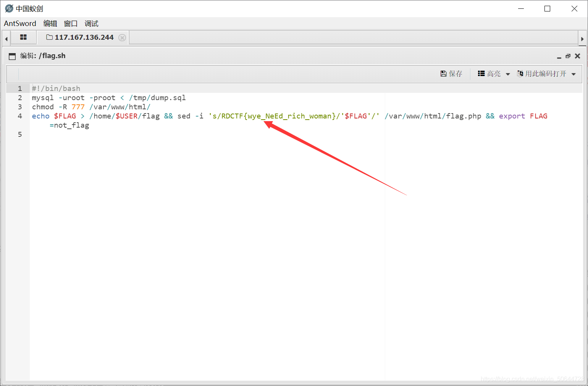Image resolution: width=588 pixels, height=386 pixels.
Task: Click the echo keyword on line 4
Action: click(41, 116)
